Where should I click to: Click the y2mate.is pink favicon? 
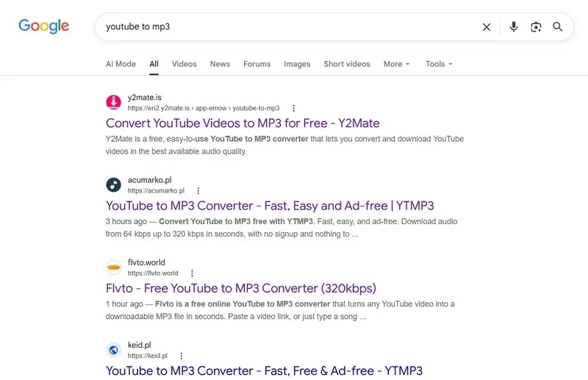(113, 102)
